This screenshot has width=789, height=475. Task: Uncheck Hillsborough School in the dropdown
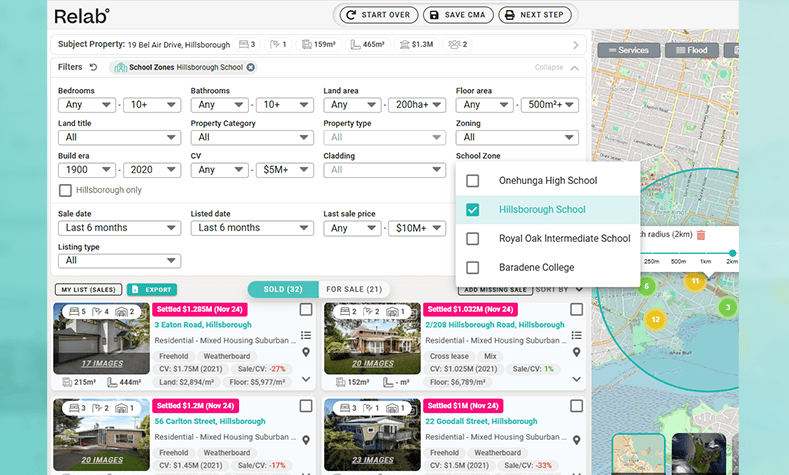click(473, 210)
